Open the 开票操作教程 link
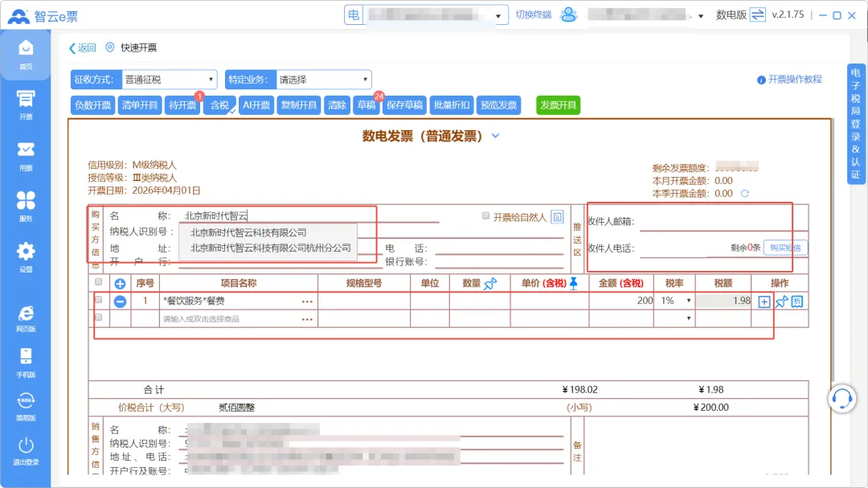Image resolution: width=868 pixels, height=488 pixels. coord(789,80)
